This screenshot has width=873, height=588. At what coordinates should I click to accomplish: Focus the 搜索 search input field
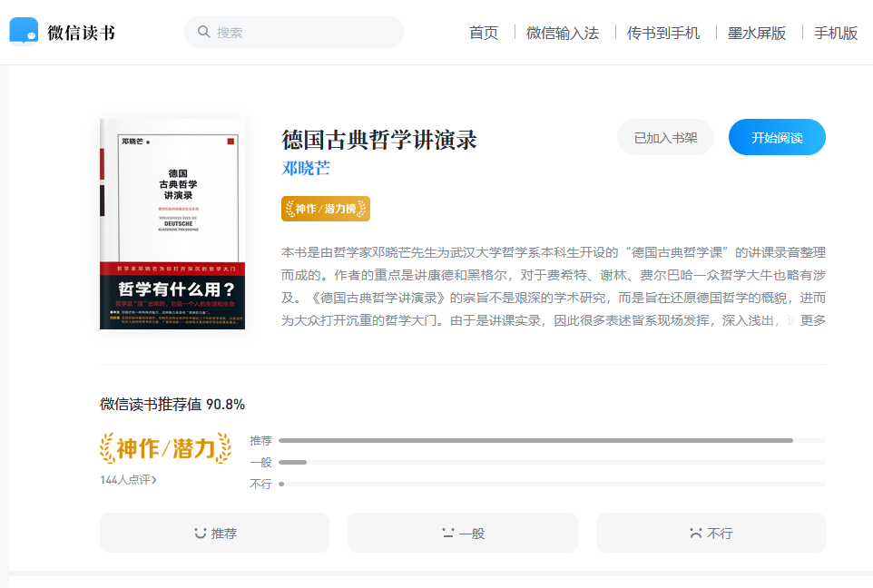point(294,32)
